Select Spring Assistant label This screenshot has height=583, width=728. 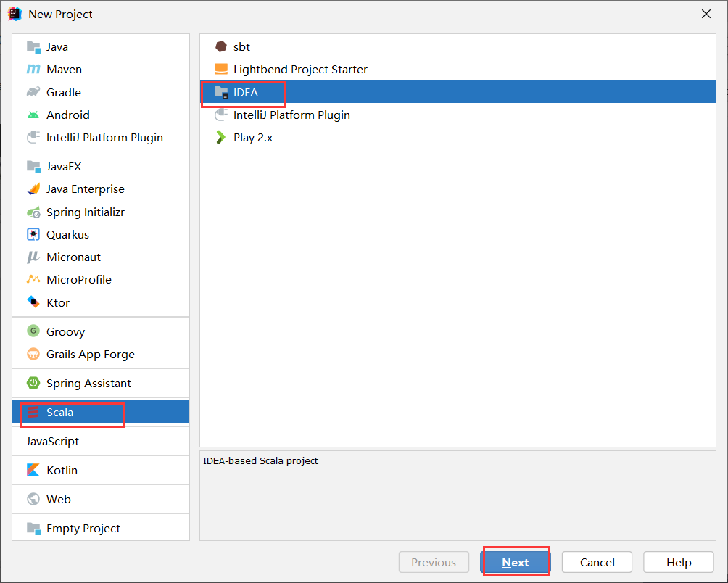pyautogui.click(x=88, y=383)
